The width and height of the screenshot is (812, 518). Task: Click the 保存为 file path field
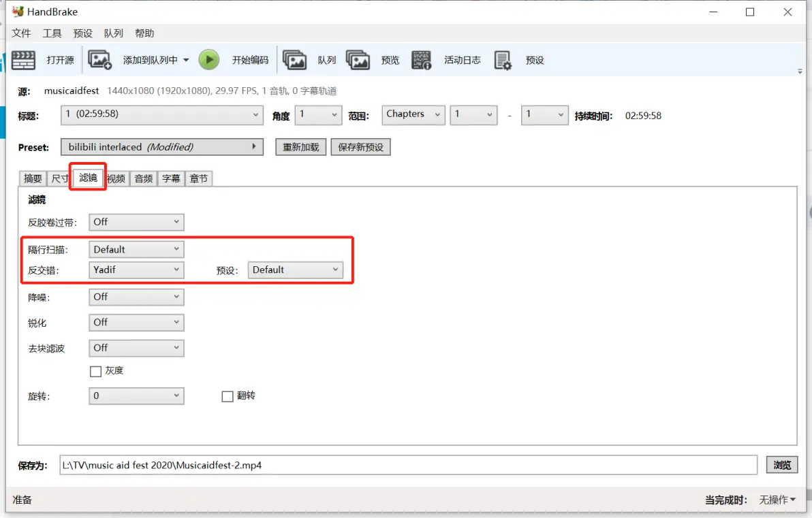408,465
